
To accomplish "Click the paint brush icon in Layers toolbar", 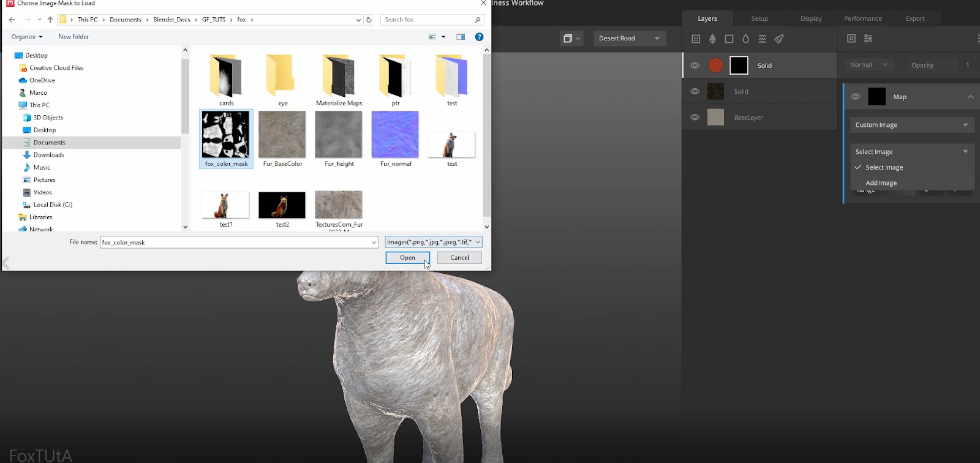I will pyautogui.click(x=779, y=39).
